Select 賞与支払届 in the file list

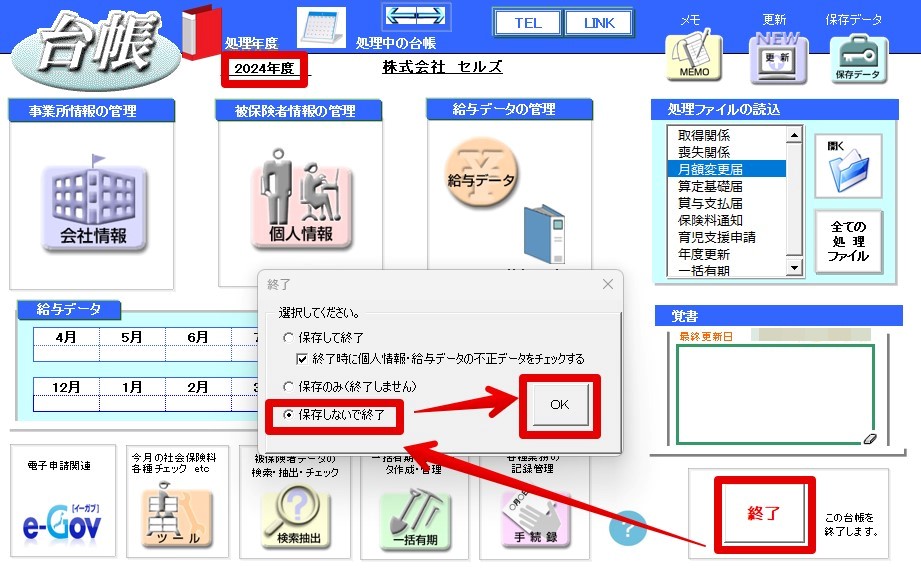727,203
